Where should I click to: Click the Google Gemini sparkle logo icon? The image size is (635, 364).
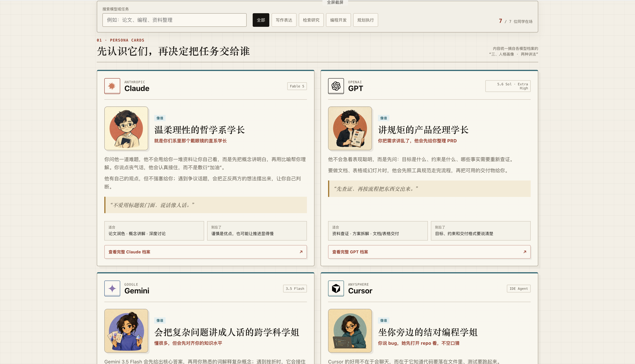(x=112, y=288)
